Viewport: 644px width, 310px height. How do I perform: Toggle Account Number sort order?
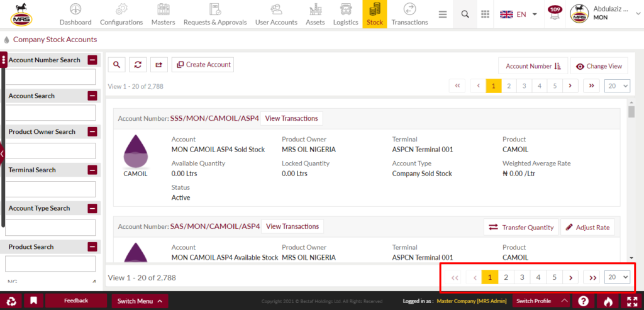pyautogui.click(x=533, y=66)
